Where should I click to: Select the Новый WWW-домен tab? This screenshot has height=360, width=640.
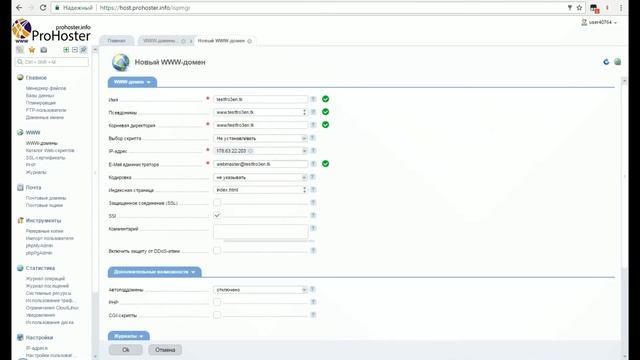(x=221, y=41)
